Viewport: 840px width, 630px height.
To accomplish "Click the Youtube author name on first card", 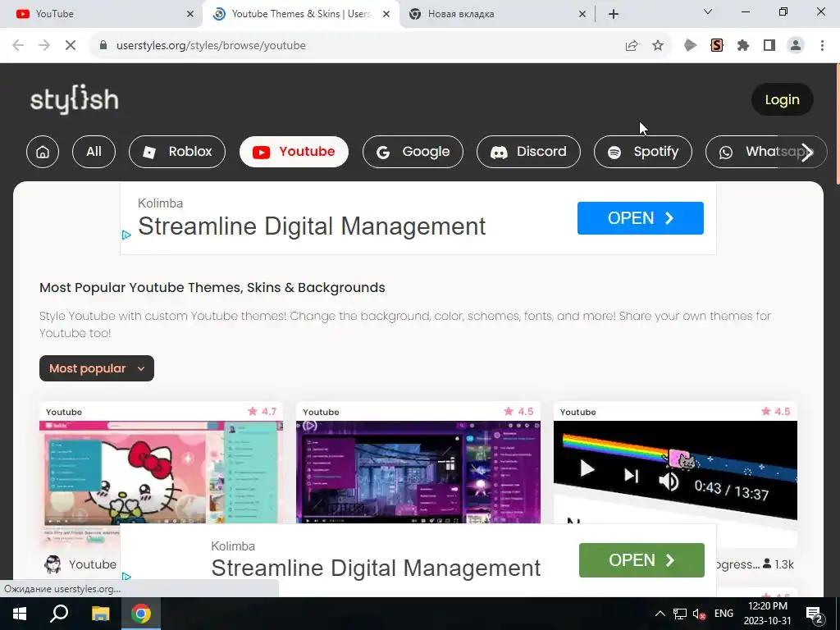I will click(93, 564).
